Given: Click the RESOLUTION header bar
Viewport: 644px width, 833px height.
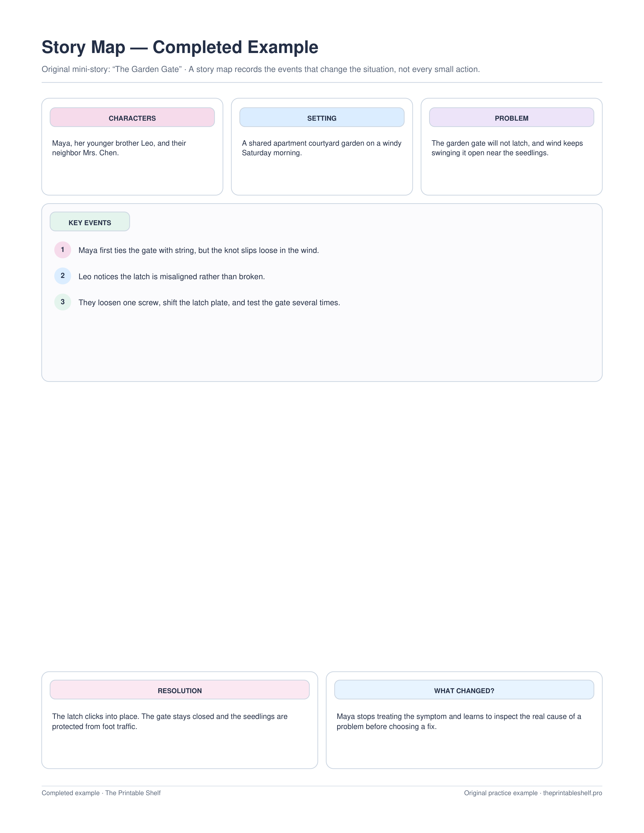Looking at the screenshot, I should tap(179, 690).
